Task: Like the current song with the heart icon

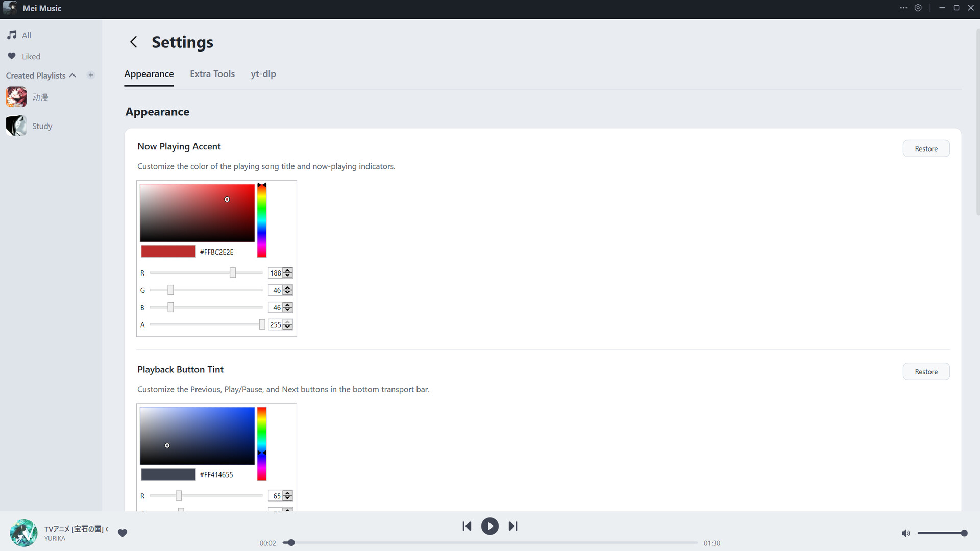Action: (122, 533)
